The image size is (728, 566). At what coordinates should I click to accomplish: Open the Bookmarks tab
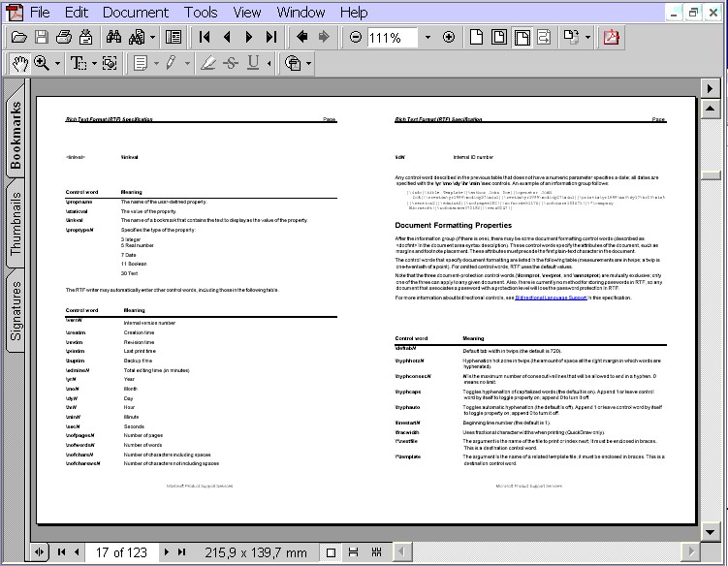click(16, 136)
